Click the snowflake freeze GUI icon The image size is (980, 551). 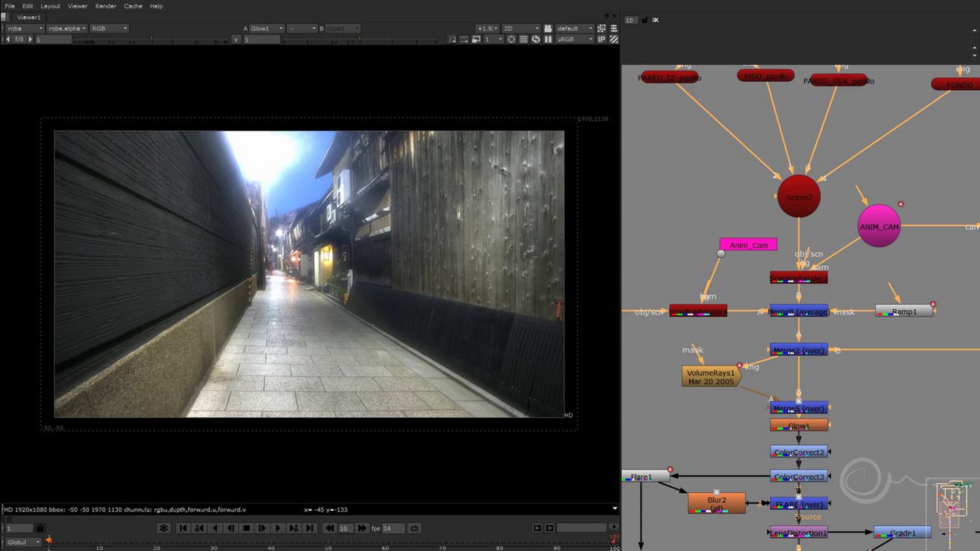click(x=163, y=528)
